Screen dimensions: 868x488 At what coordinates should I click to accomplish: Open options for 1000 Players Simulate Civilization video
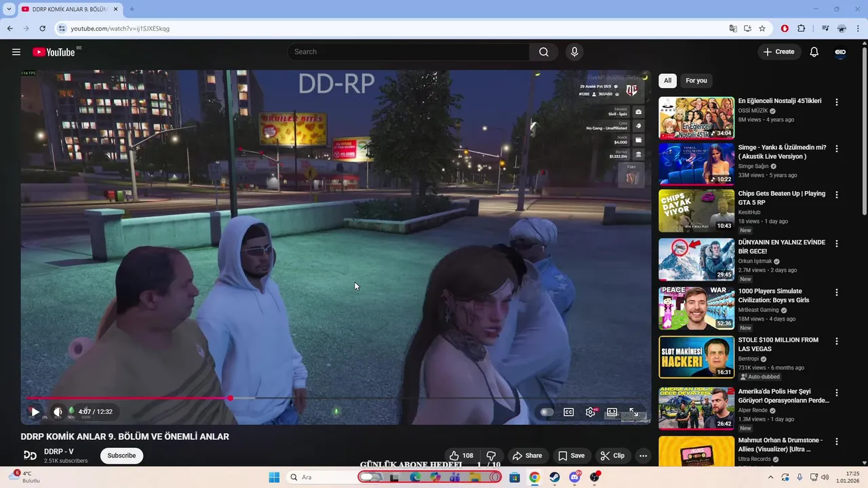837,292
